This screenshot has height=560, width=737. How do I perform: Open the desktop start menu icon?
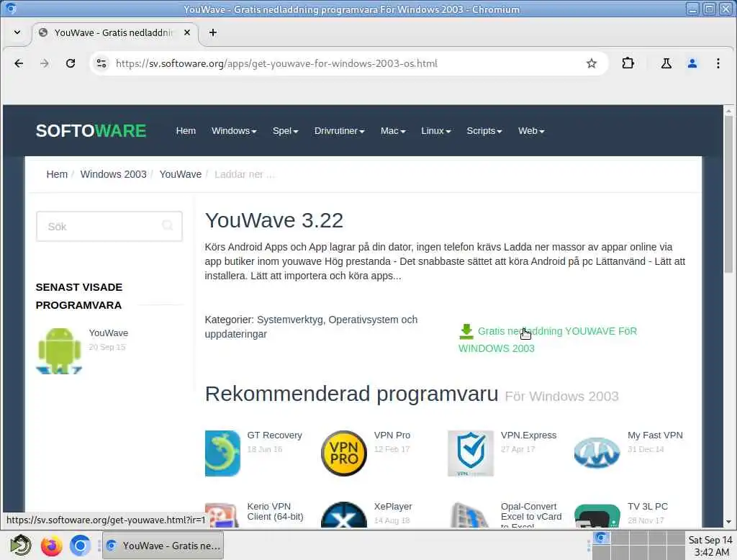pos(21,546)
